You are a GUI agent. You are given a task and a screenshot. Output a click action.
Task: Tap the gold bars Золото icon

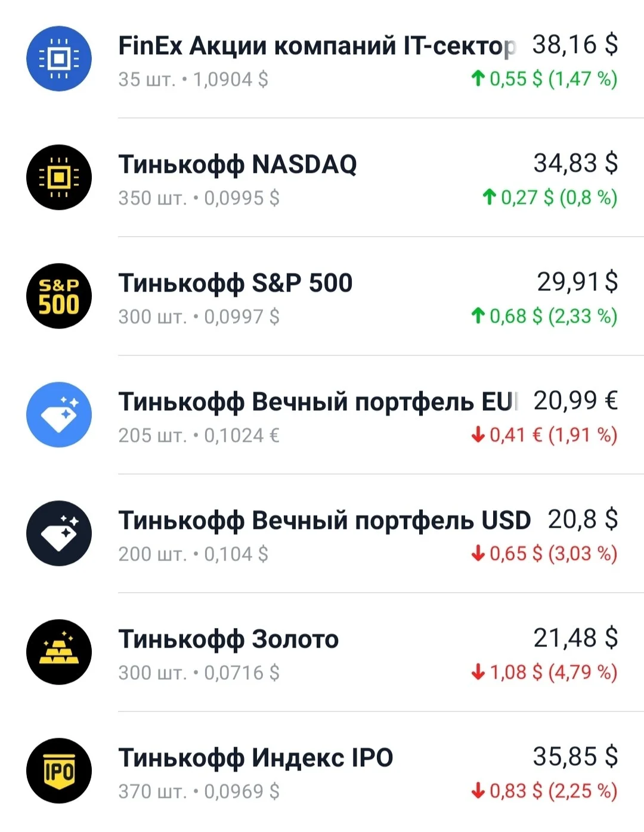[59, 652]
